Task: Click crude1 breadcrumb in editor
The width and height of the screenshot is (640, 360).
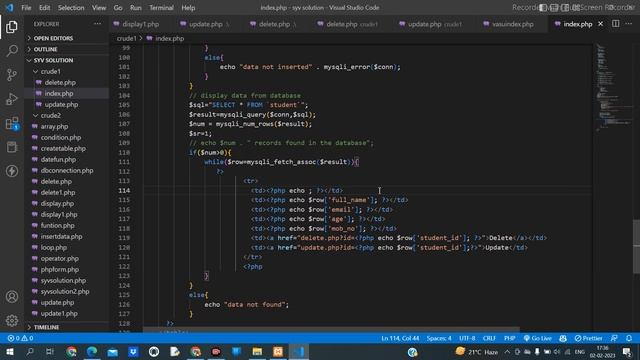Action: (126, 38)
